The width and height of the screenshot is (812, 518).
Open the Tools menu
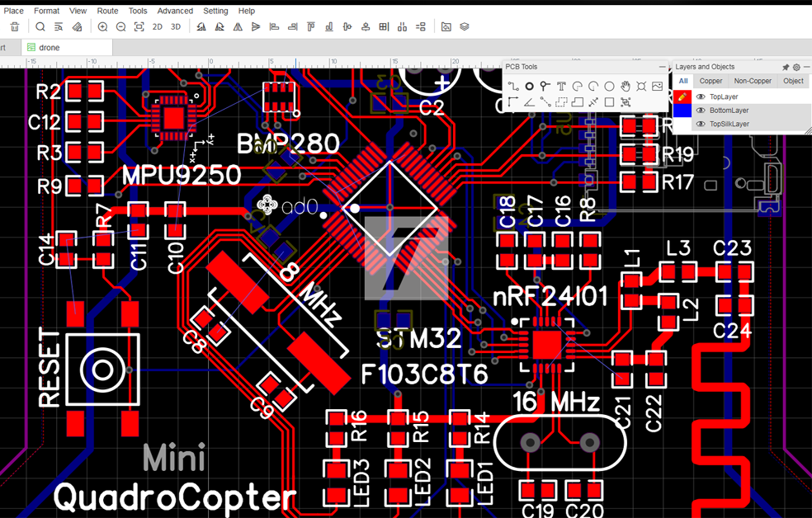pos(138,11)
